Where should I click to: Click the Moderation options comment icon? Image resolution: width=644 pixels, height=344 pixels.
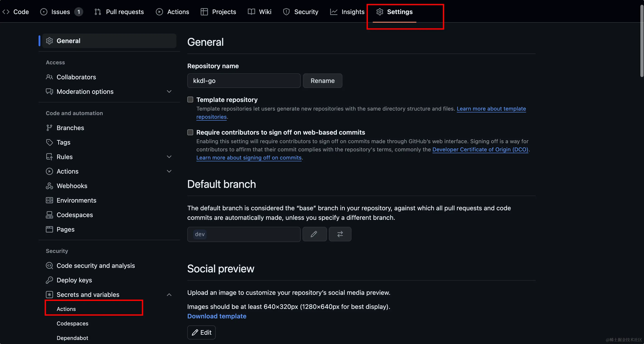pos(49,91)
